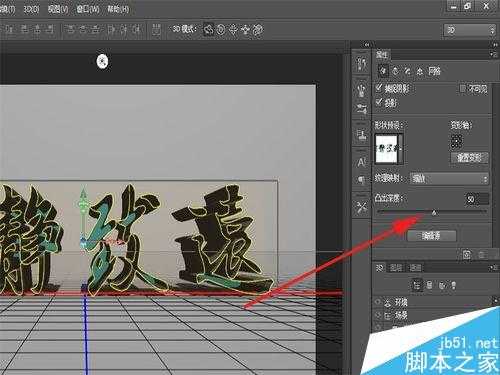Open the Paragraph dock icon below the 'A'
Image resolution: width=500 pixels, height=375 pixels.
[361, 180]
